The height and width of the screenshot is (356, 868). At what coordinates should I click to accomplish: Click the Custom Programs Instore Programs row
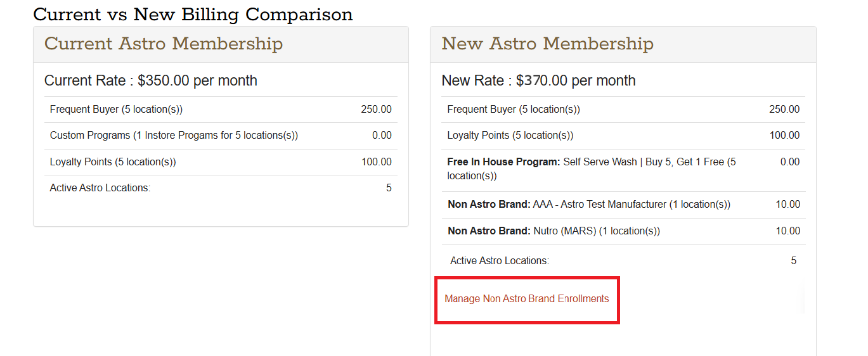174,136
